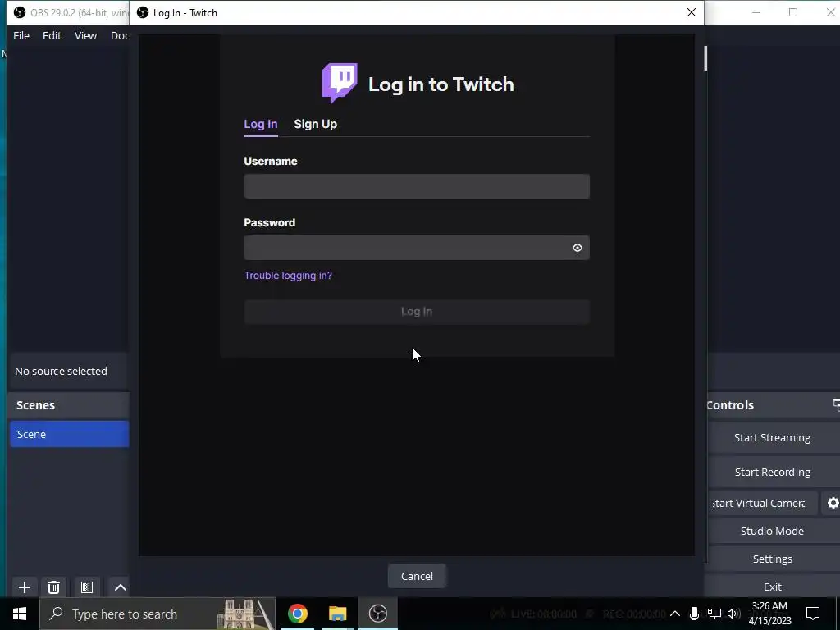Open File Explorer from taskbar
Screen dimensions: 840x630
pos(337,614)
